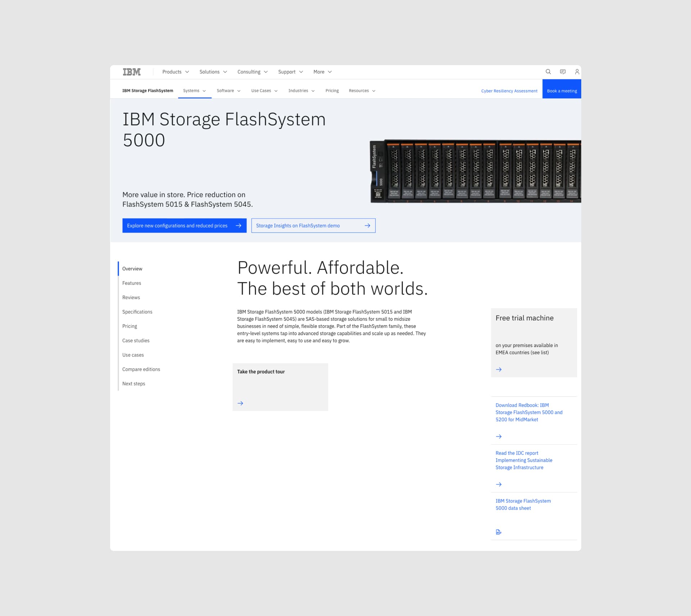This screenshot has width=691, height=616.
Task: Open the Software dropdown
Action: point(229,91)
